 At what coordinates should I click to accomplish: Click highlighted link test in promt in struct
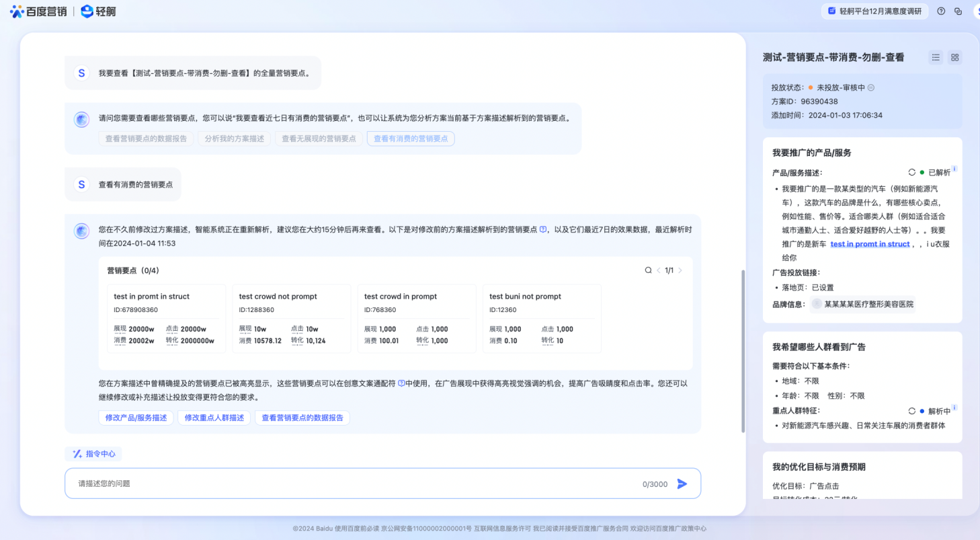click(870, 244)
